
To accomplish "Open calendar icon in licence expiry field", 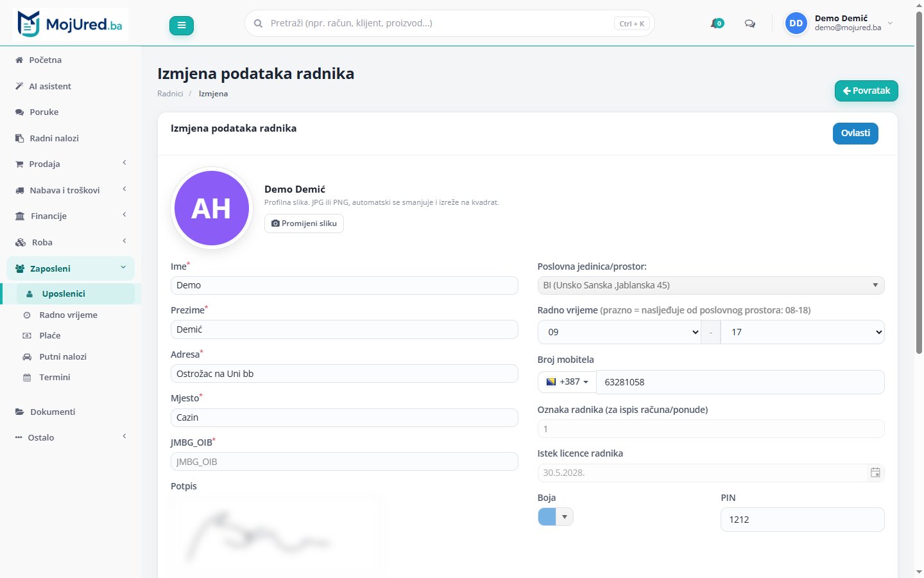I will (875, 473).
